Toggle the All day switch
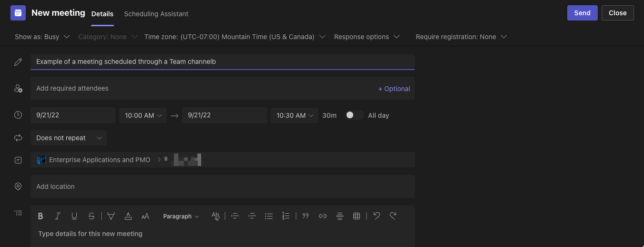The image size is (644, 247). coord(354,115)
